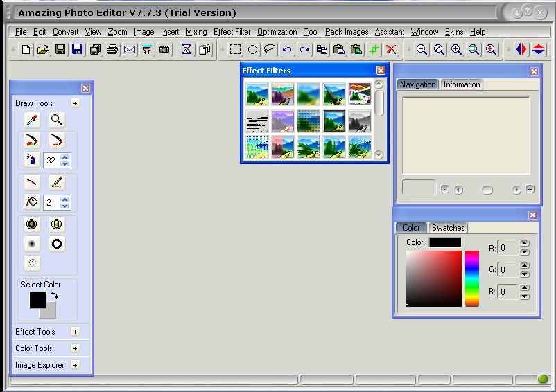Send image by email envelope icon
Screen dimensions: 556x392
[130, 50]
